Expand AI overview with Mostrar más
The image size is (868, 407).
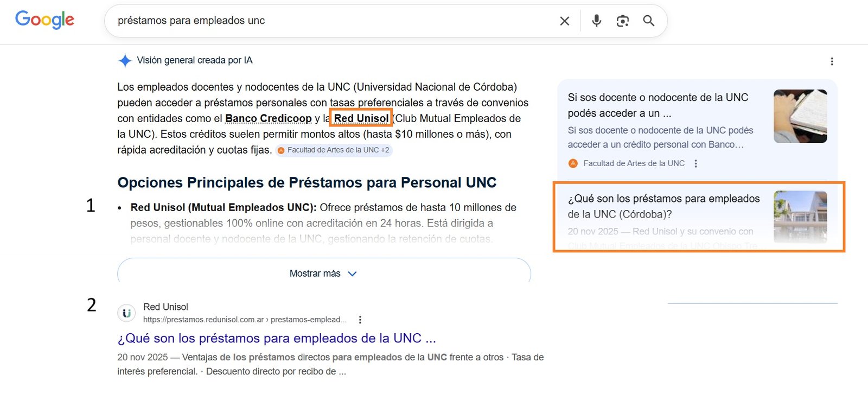323,274
